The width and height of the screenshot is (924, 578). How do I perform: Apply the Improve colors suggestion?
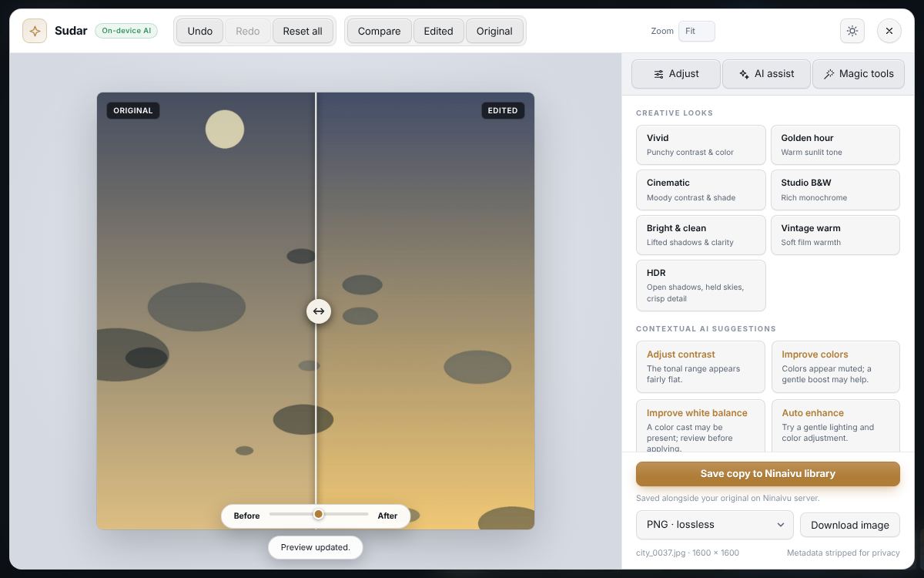tap(835, 367)
